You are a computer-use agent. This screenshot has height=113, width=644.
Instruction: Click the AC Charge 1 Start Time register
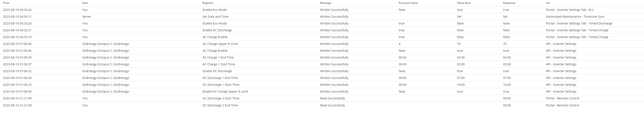(x=219, y=64)
